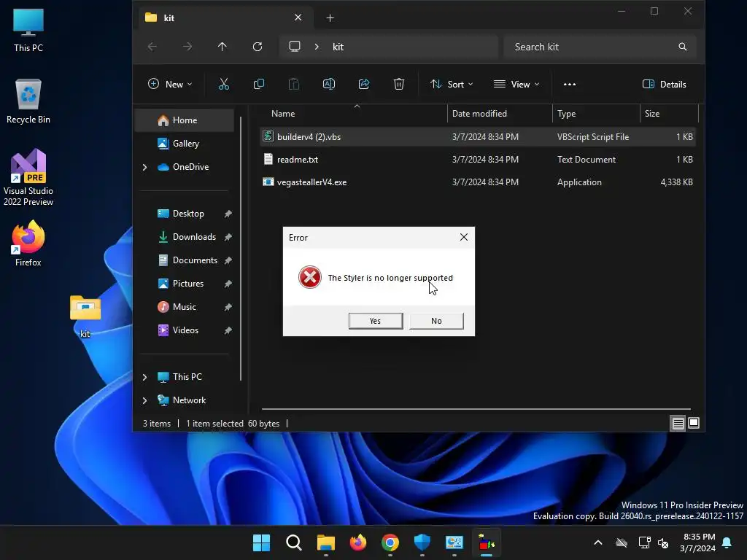This screenshot has height=560, width=747.
Task: Click the search magnifier icon in Explorer
Action: pyautogui.click(x=683, y=47)
